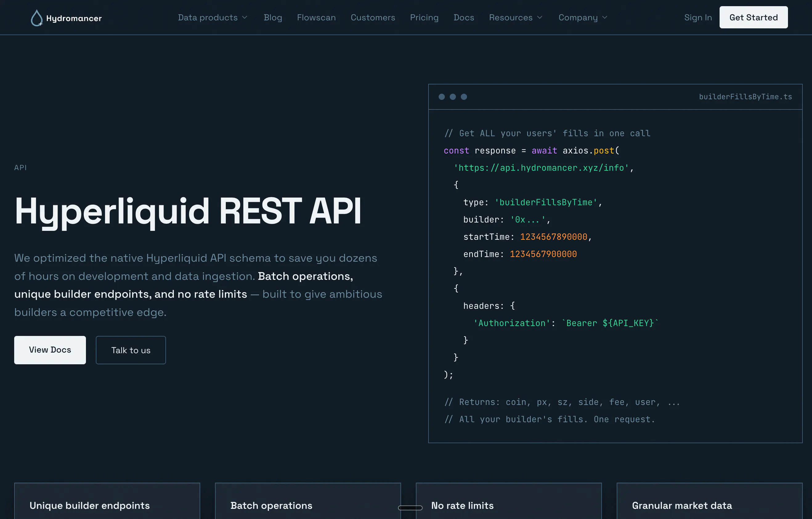The width and height of the screenshot is (812, 519).
Task: Open the Hydromancer brand name link
Action: tap(74, 18)
